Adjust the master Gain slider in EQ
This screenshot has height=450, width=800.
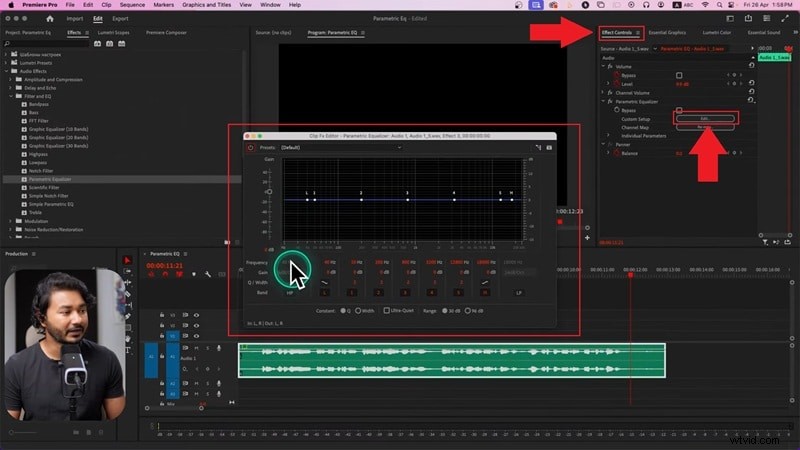[x=269, y=192]
